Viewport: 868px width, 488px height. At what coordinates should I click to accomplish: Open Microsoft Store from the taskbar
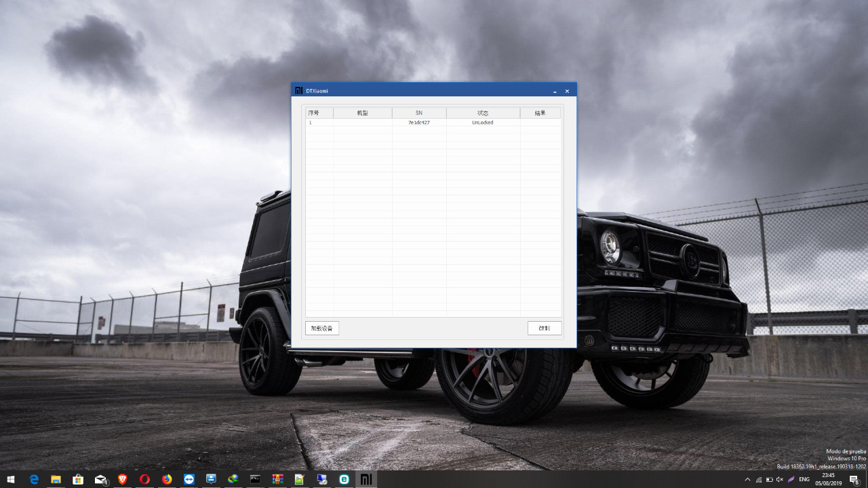click(78, 479)
